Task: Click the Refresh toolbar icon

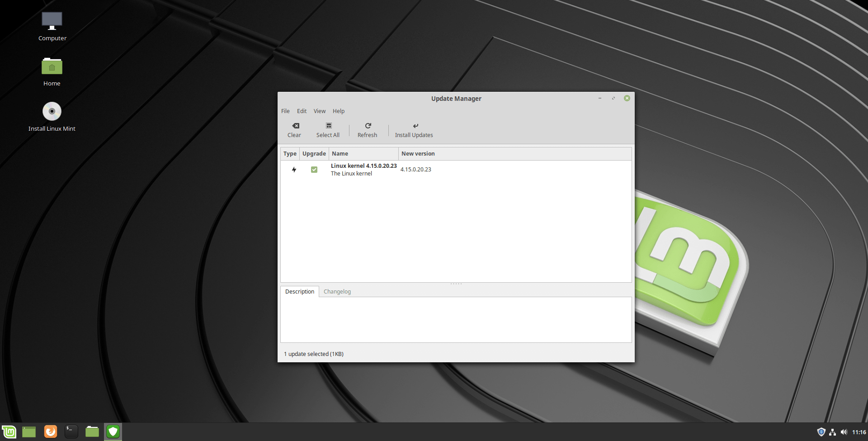Action: [368, 126]
